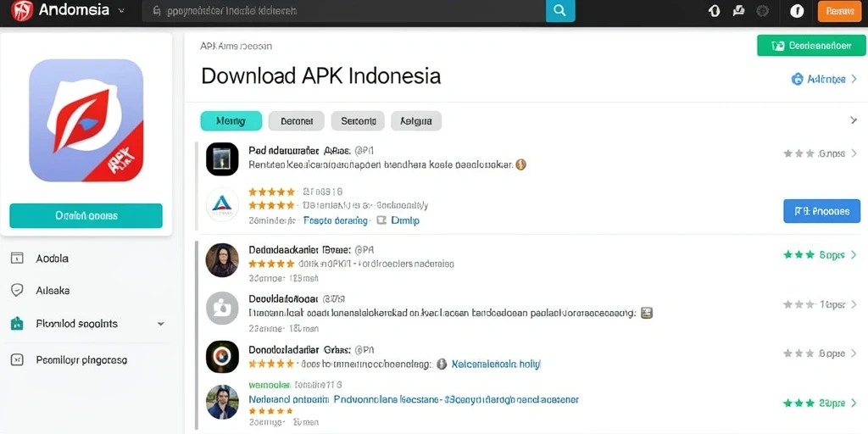The height and width of the screenshot is (434, 868).
Task: Click the blue button beside the triangle app
Action: coord(822,211)
